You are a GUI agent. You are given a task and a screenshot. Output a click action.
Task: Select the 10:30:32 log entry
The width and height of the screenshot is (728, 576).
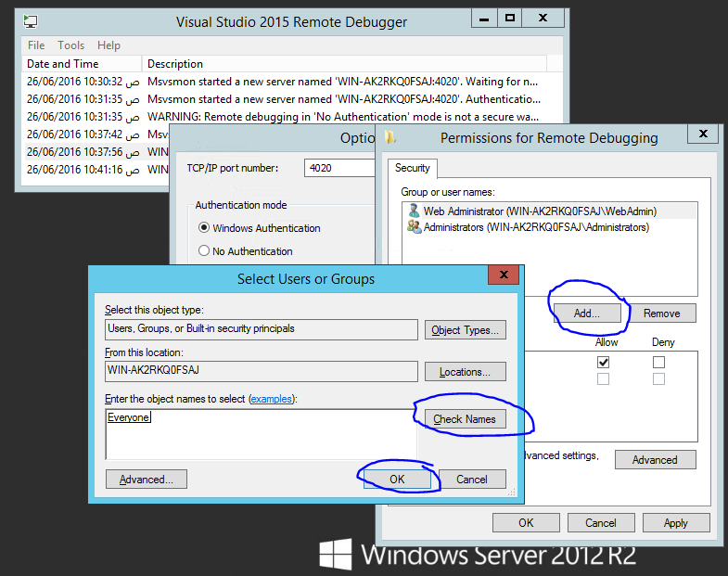[x=283, y=82]
